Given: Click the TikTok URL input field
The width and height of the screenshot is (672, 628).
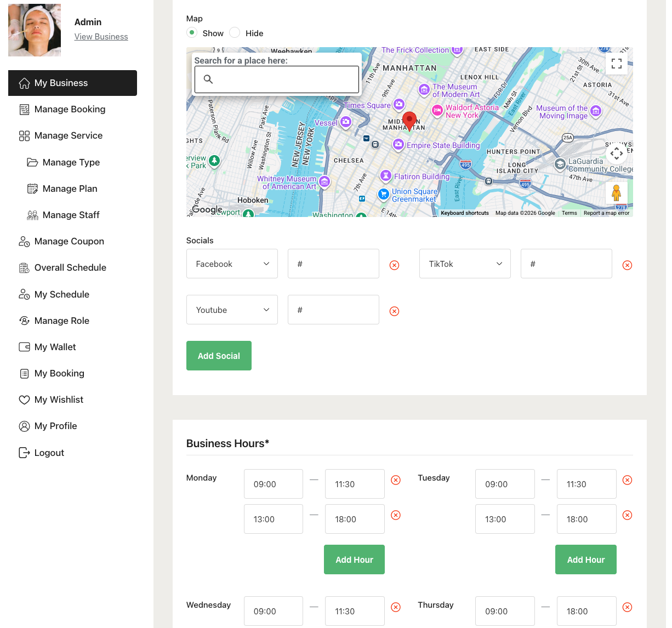Looking at the screenshot, I should point(566,264).
